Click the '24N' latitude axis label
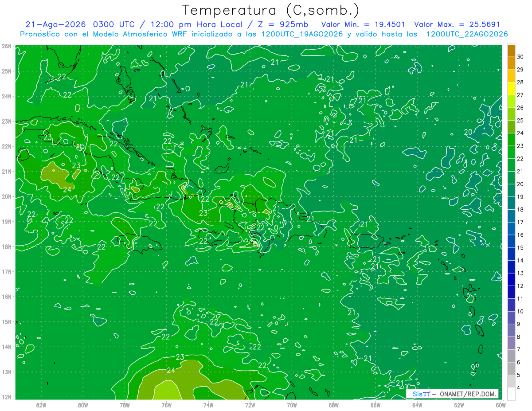The width and height of the screenshot is (532, 411). pyautogui.click(x=6, y=96)
